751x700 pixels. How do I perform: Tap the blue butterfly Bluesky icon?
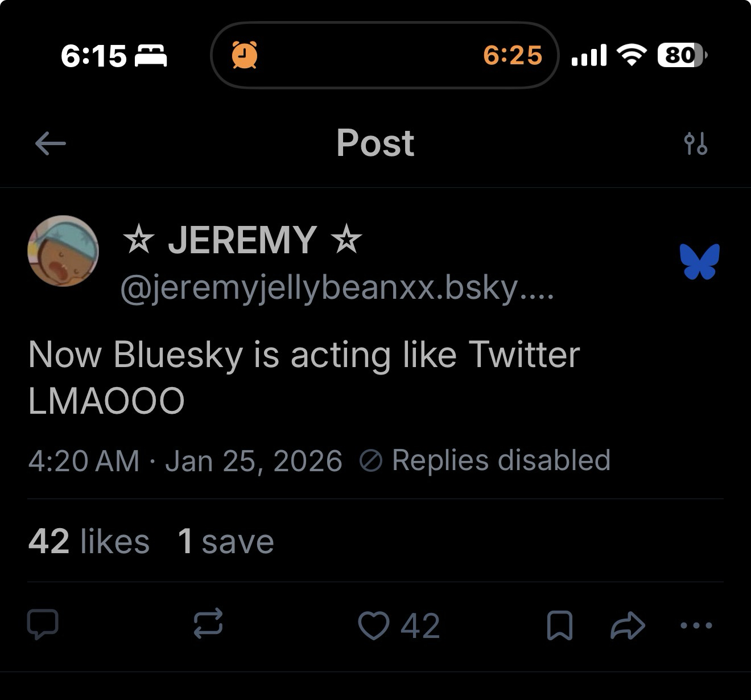click(x=700, y=262)
